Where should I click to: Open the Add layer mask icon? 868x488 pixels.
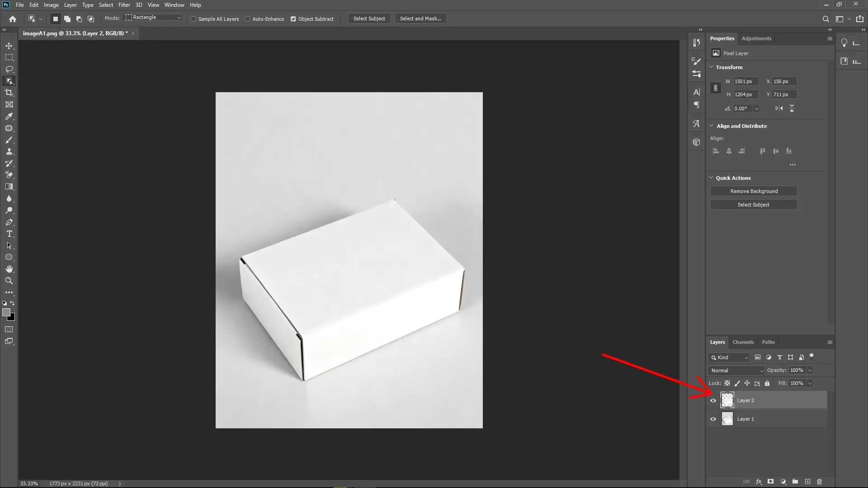point(770,482)
